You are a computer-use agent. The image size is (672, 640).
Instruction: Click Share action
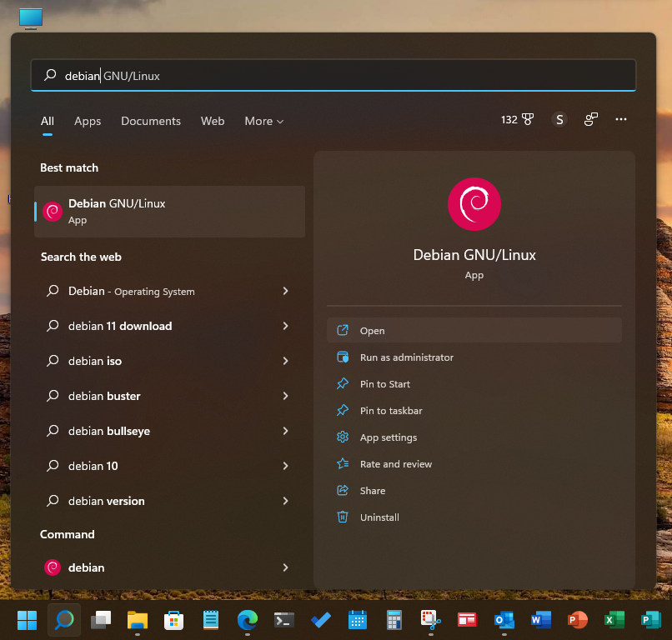[474, 491]
